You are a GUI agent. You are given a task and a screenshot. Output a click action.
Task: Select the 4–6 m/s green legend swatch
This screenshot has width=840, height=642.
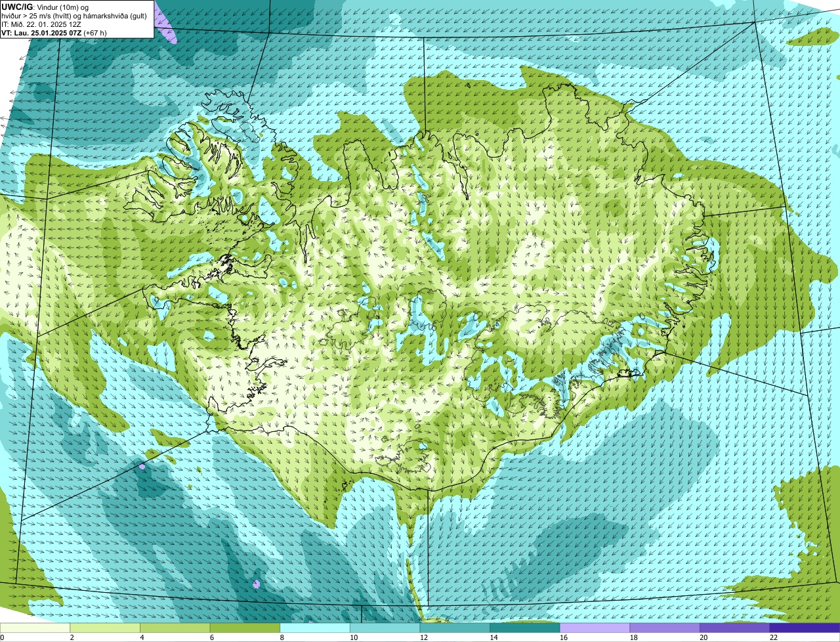(175, 628)
